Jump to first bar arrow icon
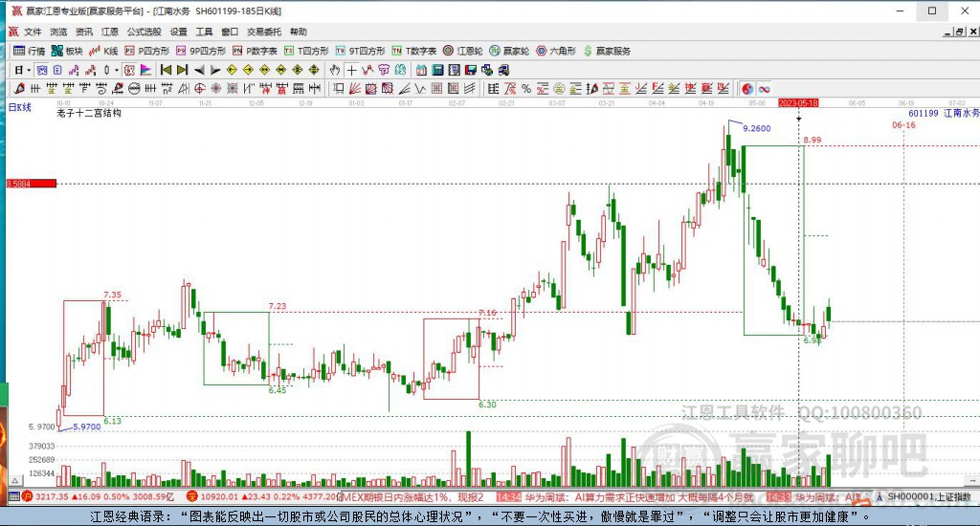This screenshot has height=526, width=980. click(166, 70)
